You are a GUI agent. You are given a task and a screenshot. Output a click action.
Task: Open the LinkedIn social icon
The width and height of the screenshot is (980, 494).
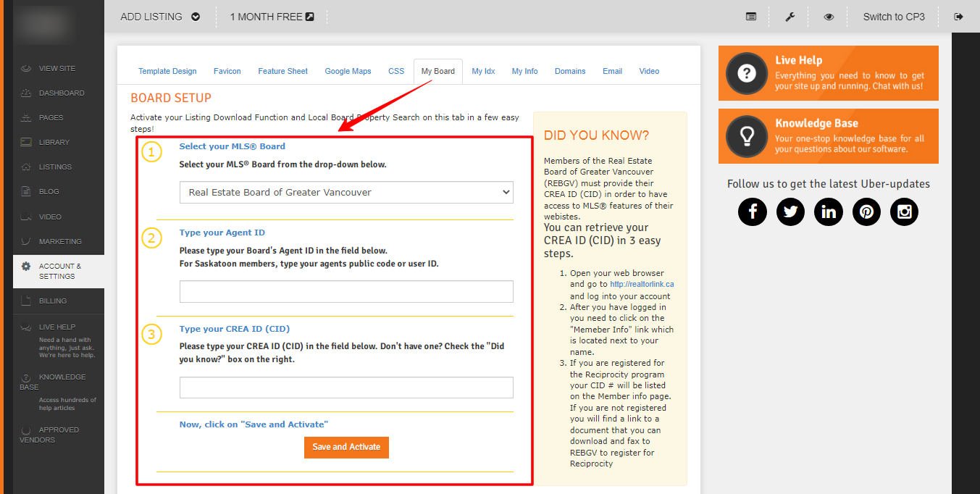coord(828,212)
